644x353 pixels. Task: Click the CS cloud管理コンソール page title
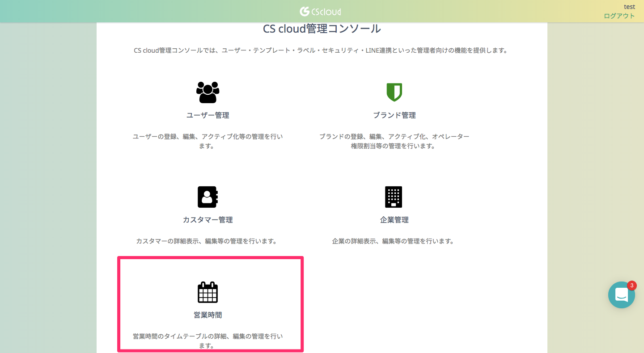(x=322, y=29)
